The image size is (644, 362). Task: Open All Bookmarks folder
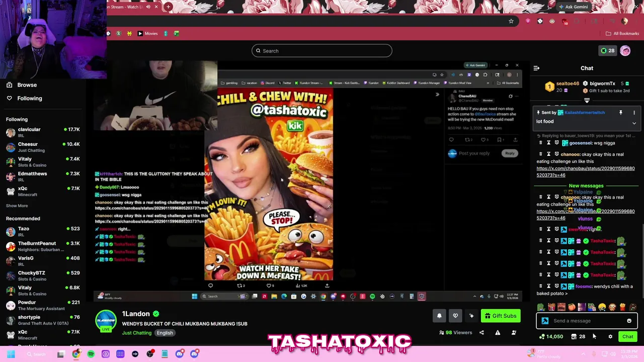coord(622,34)
